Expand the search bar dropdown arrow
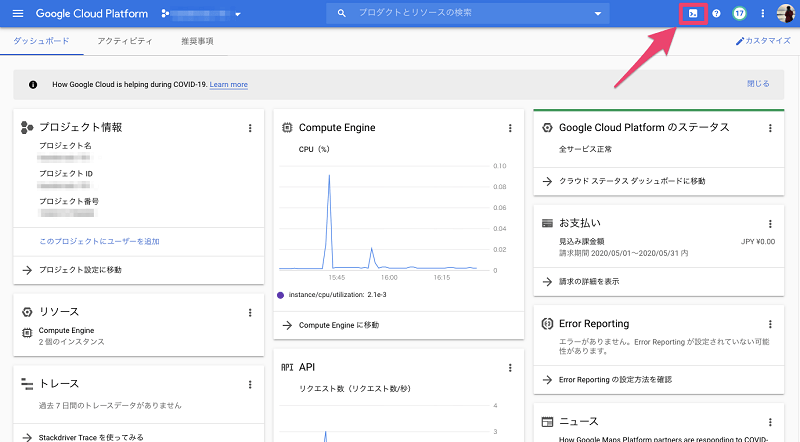 pyautogui.click(x=597, y=14)
